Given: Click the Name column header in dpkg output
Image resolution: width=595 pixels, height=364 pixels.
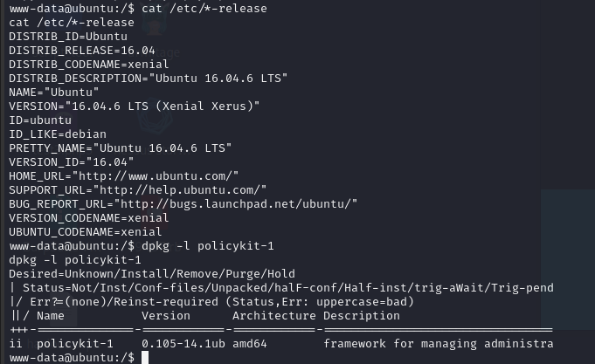Looking at the screenshot, I should [x=51, y=316].
